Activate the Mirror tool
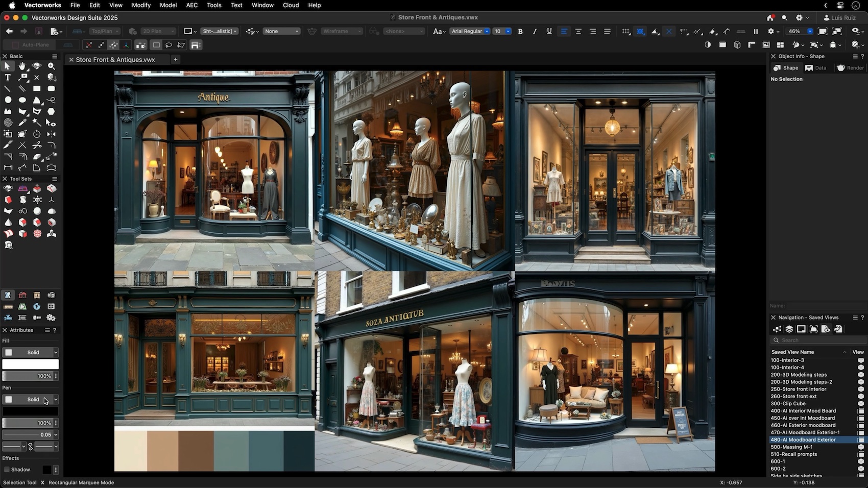 coord(51,134)
